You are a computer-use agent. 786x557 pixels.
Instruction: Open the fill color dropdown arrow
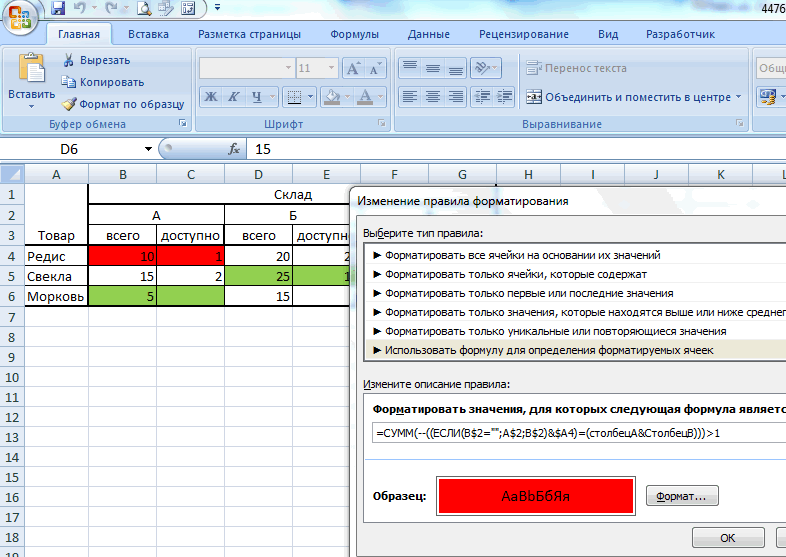pos(347,97)
